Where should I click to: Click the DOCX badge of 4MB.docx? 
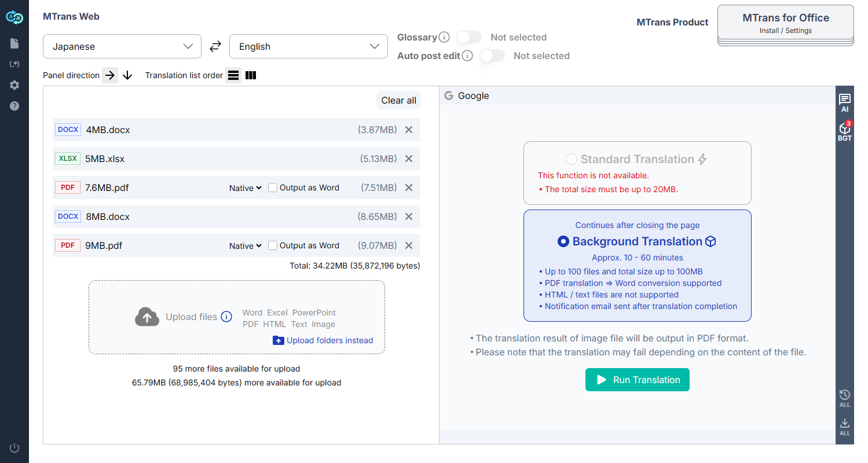(x=68, y=130)
